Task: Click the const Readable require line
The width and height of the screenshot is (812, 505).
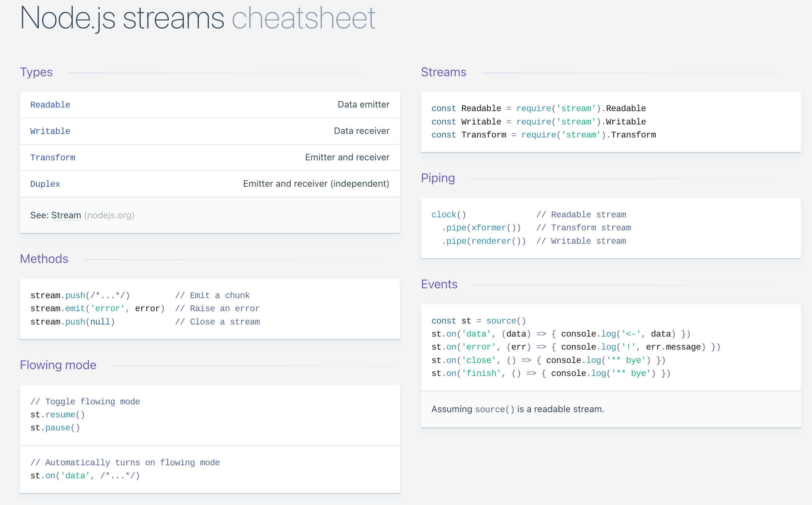Action: (x=538, y=108)
